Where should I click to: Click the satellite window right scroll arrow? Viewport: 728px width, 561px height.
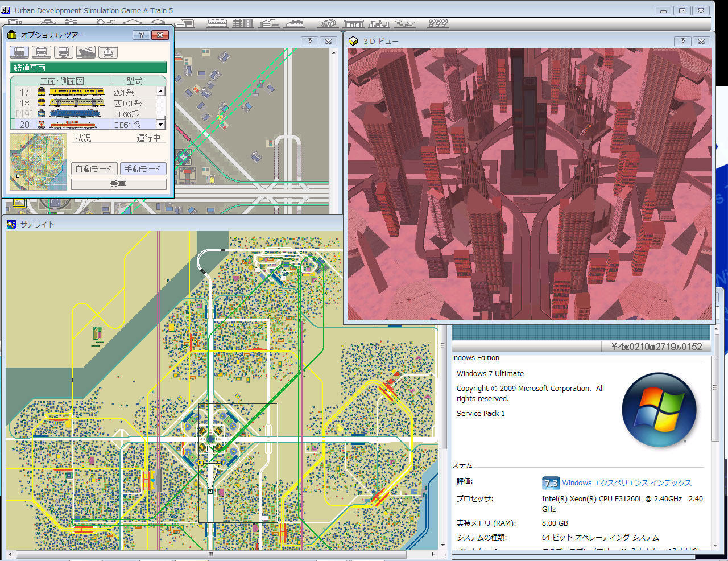click(x=433, y=554)
